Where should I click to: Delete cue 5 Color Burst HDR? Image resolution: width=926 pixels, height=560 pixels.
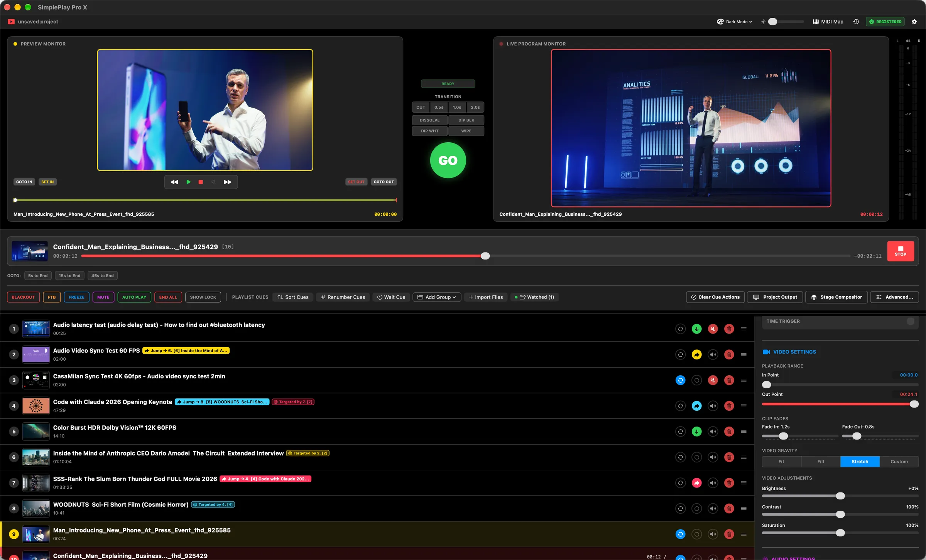click(729, 432)
